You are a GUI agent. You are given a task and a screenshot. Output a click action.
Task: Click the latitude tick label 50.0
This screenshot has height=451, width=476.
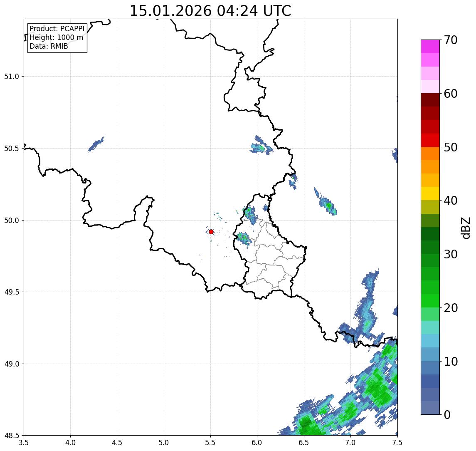tap(12, 221)
